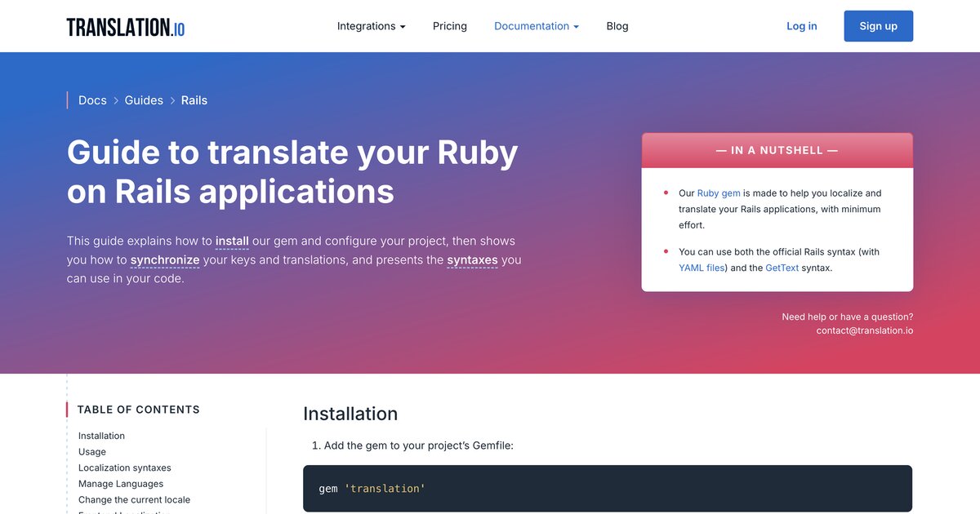Click the Log in link
The image size is (980, 514).
coord(802,26)
